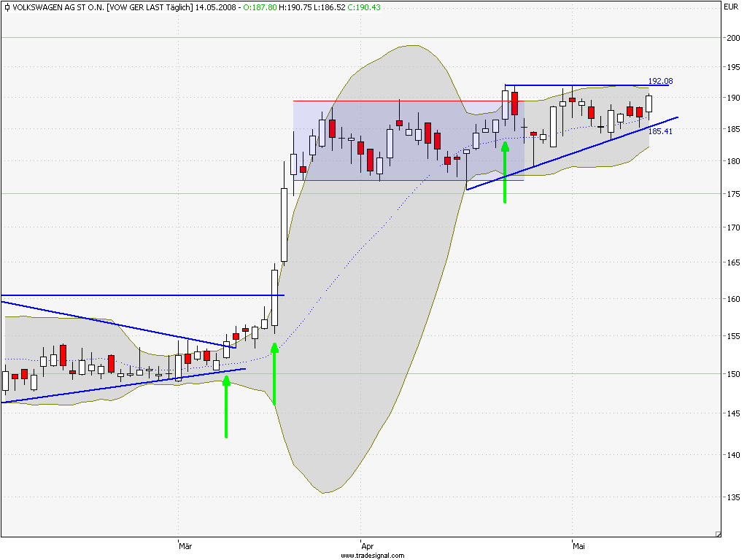Click the close value C:190.43
747x560 pixels.
363,7
